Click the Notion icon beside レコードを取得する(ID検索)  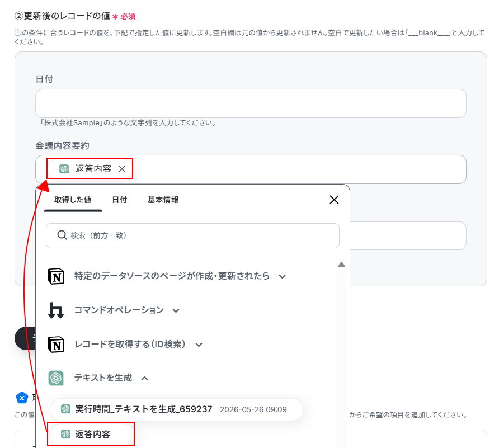point(56,345)
